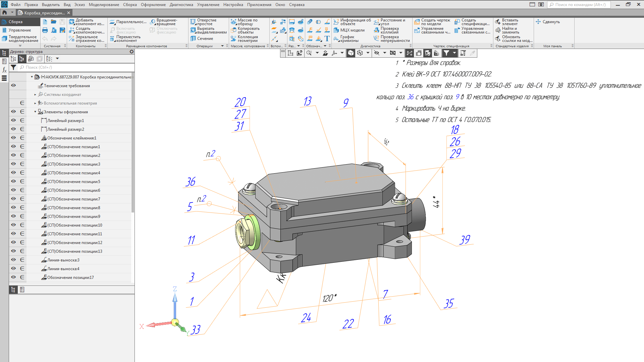This screenshot has width=644, height=362.
Task: Open the Диагностика menu
Action: point(181,5)
